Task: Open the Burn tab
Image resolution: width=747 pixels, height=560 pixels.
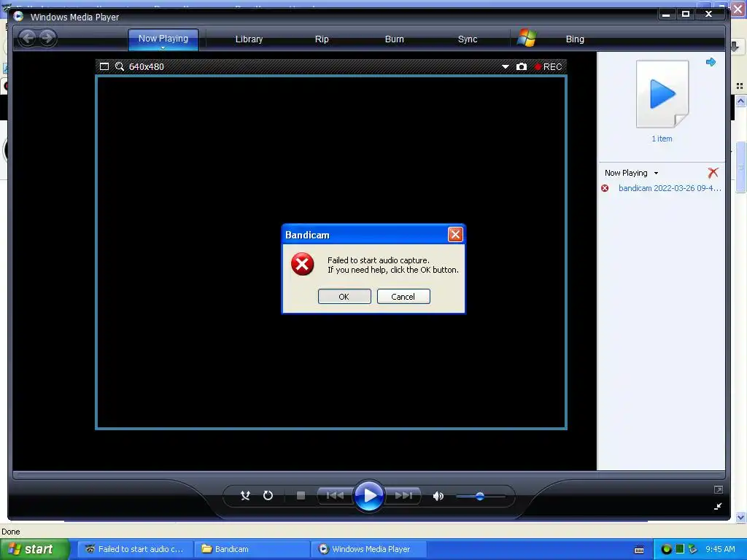Action: pos(394,39)
